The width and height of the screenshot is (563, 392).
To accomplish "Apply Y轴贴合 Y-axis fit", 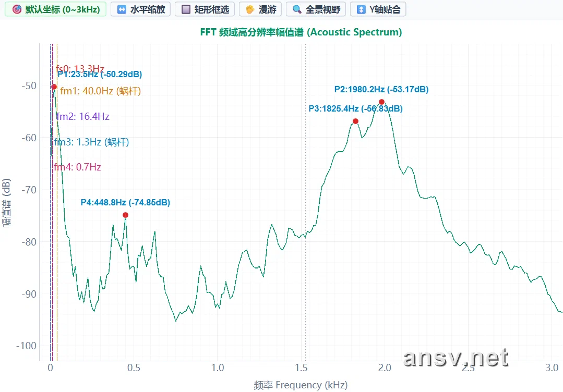I will tap(378, 9).
